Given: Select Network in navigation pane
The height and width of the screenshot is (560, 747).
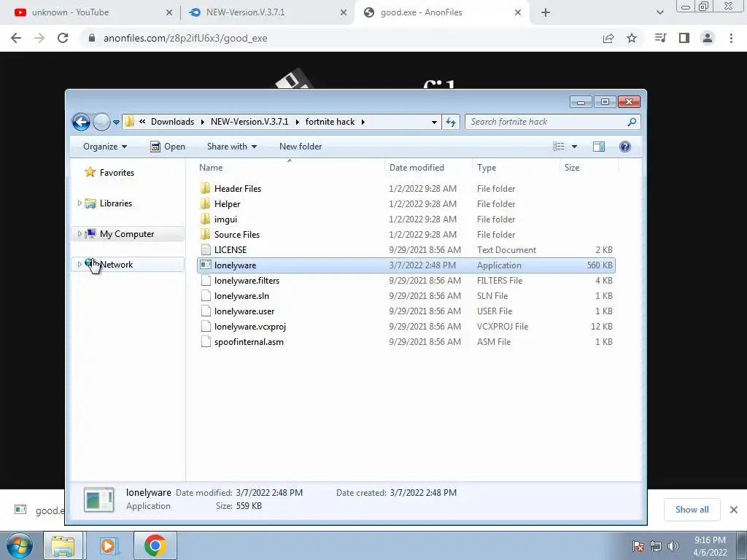Looking at the screenshot, I should click(x=116, y=264).
